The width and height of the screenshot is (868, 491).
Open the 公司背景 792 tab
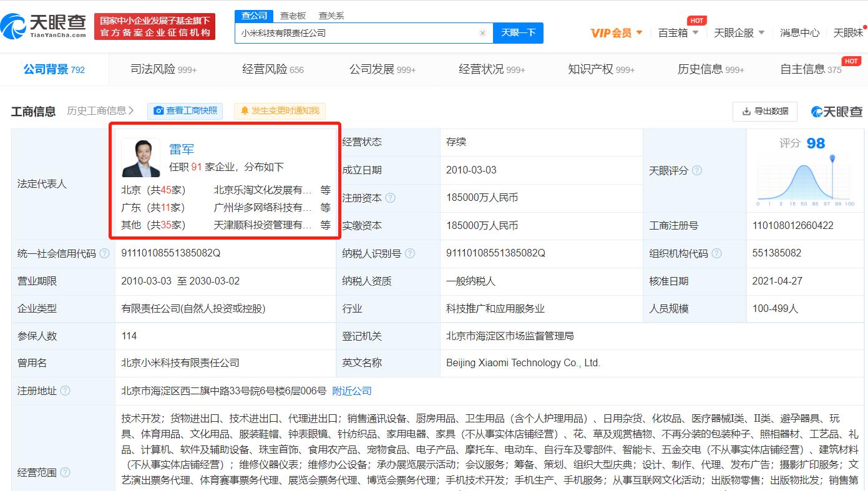(x=54, y=69)
